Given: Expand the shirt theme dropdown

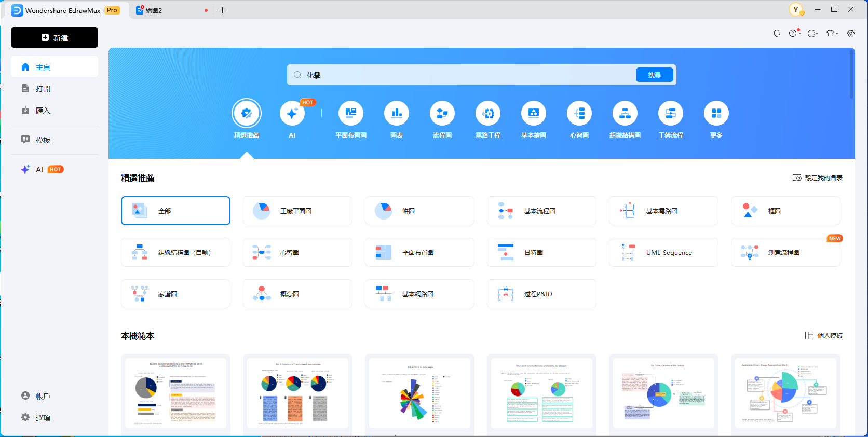Looking at the screenshot, I should pos(832,33).
